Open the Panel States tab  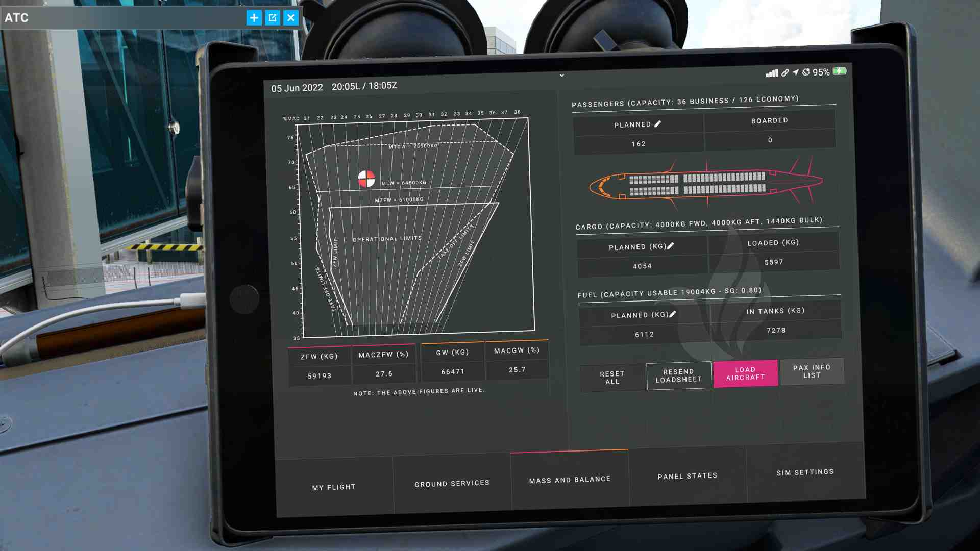tap(687, 476)
